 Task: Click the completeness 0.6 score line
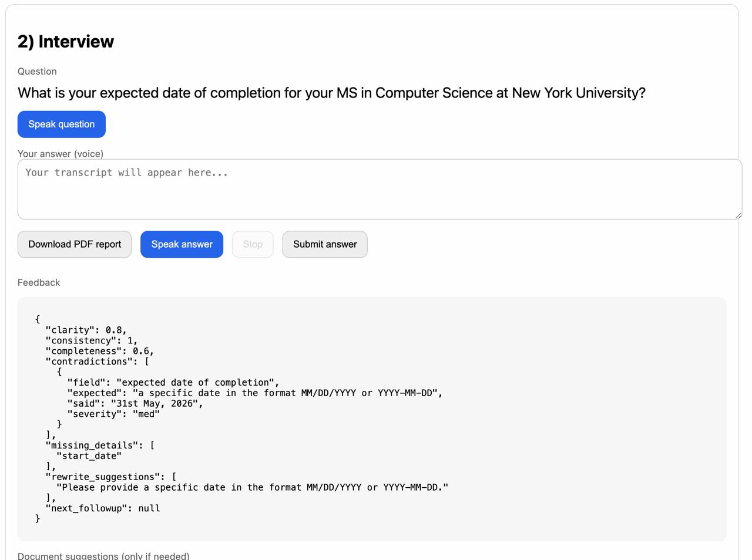99,351
